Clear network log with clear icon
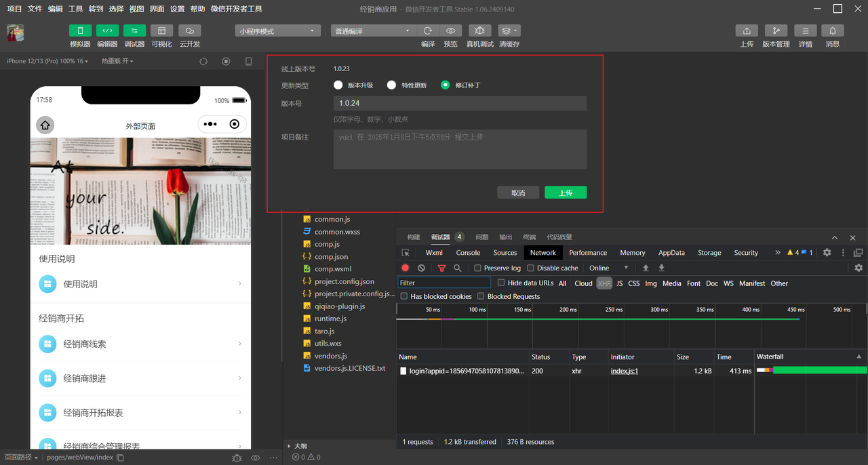 (x=421, y=268)
